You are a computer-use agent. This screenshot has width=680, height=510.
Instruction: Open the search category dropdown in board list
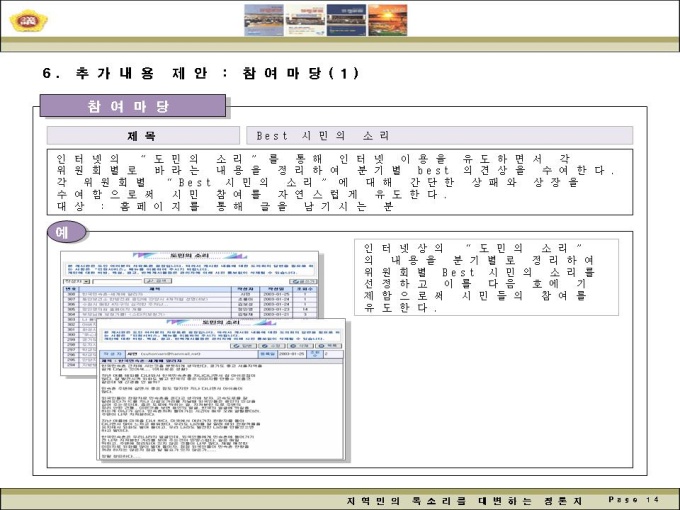click(76, 281)
